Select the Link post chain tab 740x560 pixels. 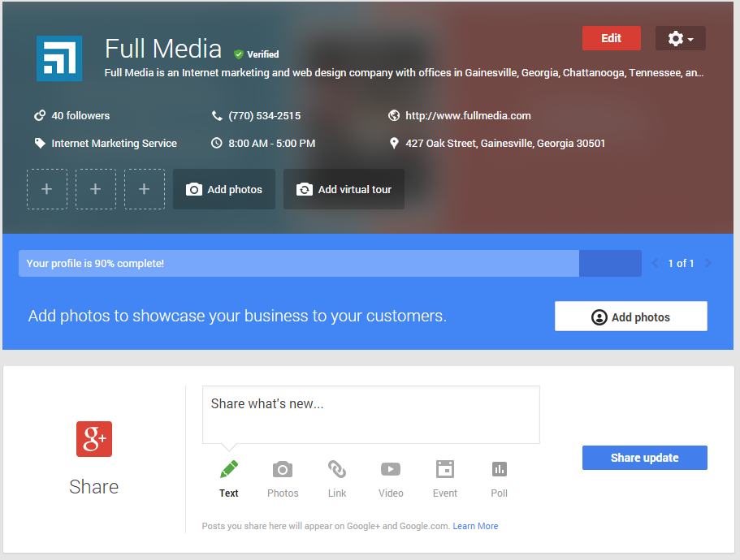(x=337, y=479)
